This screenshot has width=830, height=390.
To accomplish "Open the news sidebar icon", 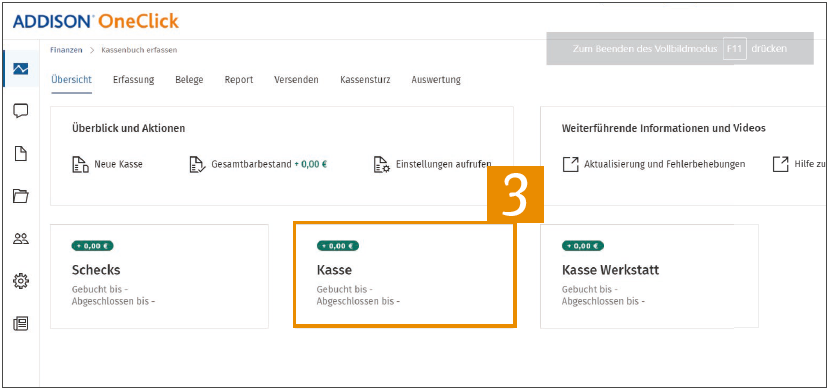I will pos(21,323).
